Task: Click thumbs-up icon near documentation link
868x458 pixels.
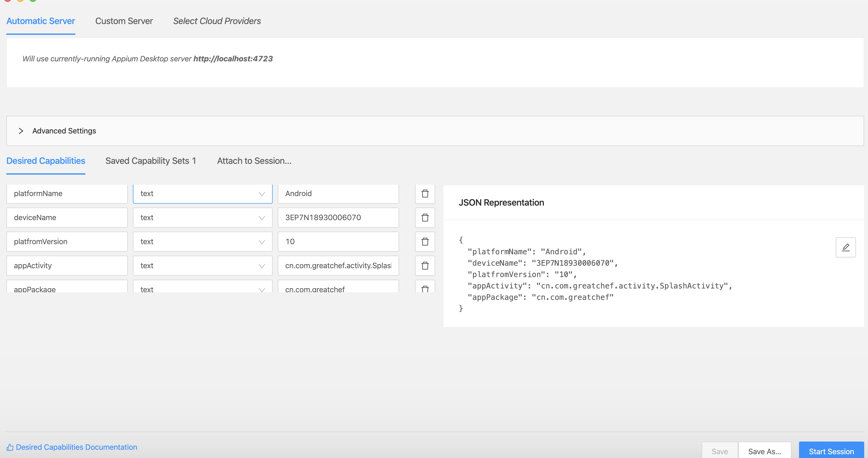Action: (x=10, y=447)
